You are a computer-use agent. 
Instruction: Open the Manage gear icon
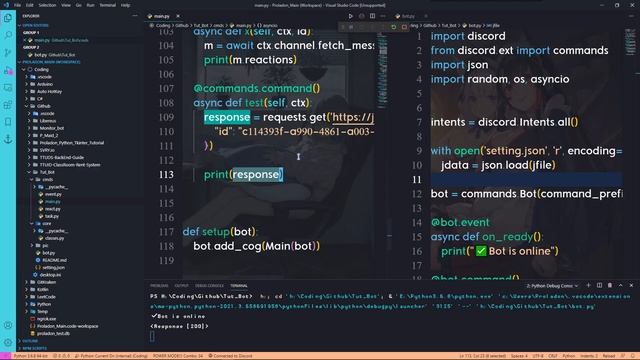click(8, 342)
